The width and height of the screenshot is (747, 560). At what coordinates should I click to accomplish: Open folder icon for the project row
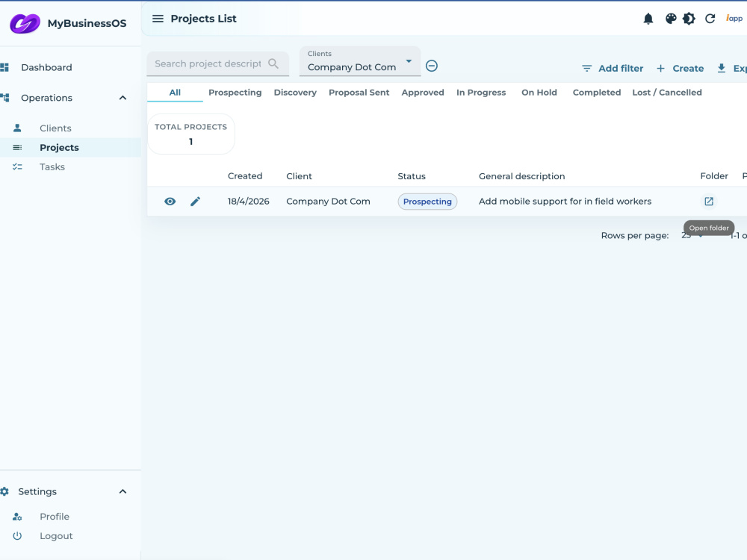pyautogui.click(x=709, y=202)
